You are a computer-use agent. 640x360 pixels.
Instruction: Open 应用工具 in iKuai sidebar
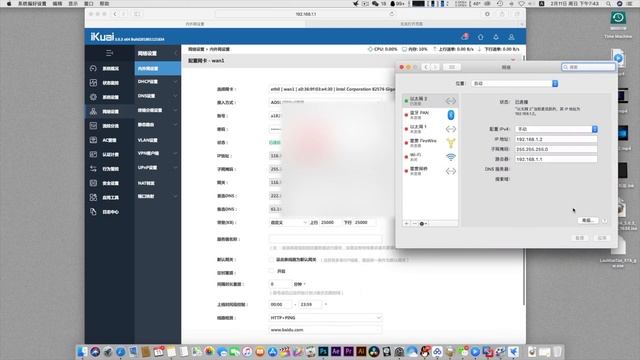pos(109,197)
